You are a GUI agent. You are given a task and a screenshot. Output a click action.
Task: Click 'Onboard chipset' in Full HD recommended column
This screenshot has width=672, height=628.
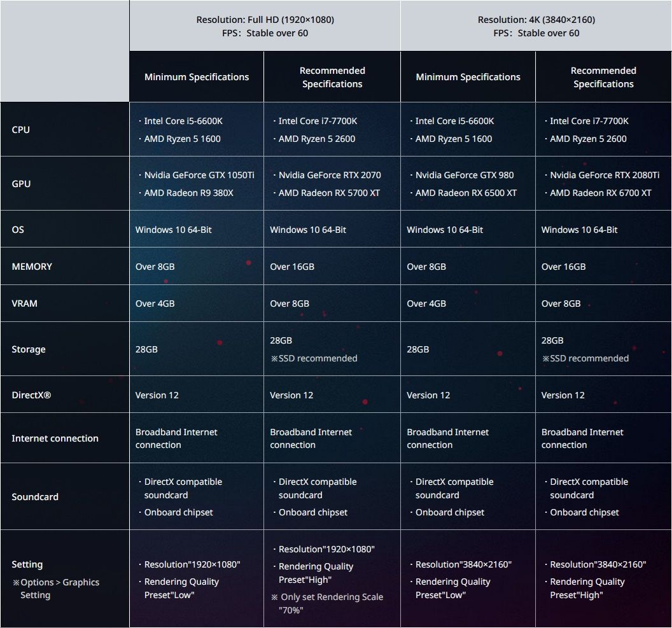pyautogui.click(x=313, y=512)
